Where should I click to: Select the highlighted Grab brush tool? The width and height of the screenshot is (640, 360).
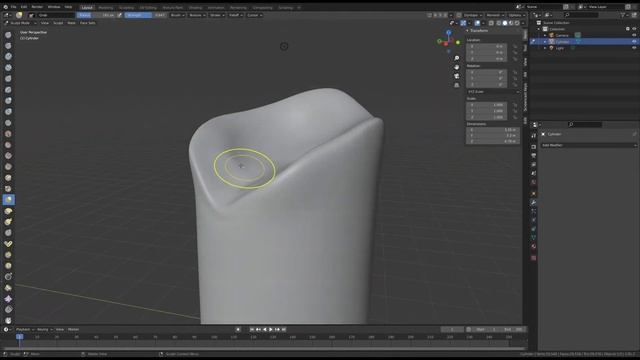[8, 200]
